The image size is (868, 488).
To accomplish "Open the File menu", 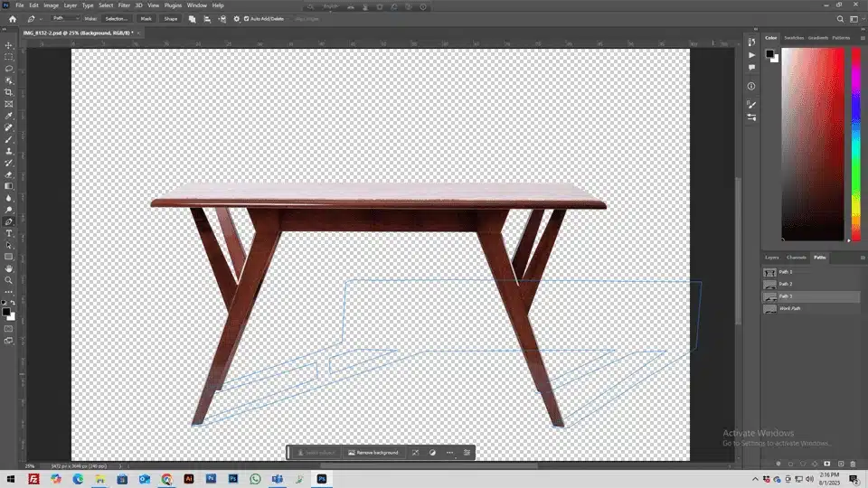I will coord(19,5).
